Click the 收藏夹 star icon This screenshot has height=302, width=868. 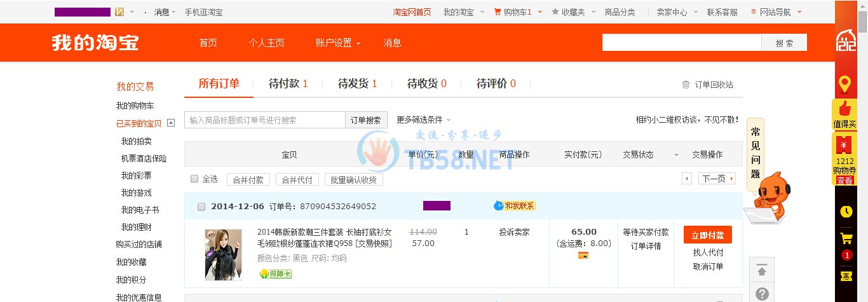[x=555, y=11]
